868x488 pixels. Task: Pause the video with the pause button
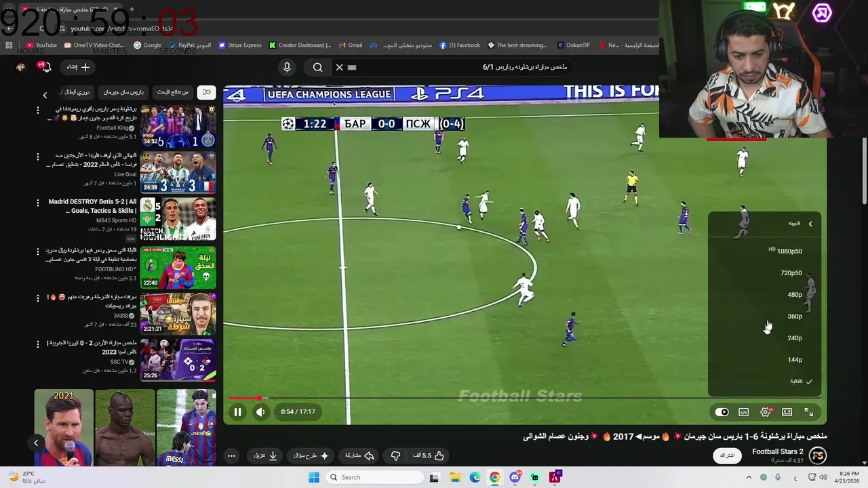tap(237, 411)
